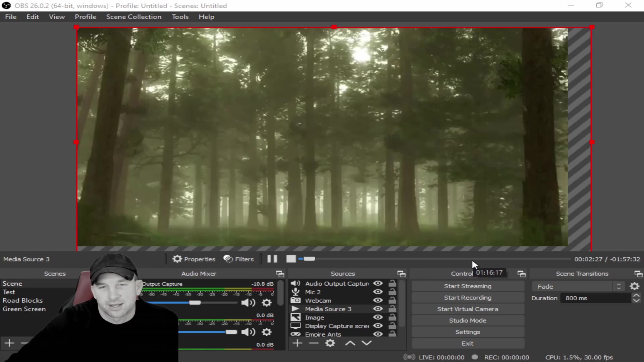Increase transition Duration with up stepper
The height and width of the screenshot is (362, 644).
tap(636, 295)
